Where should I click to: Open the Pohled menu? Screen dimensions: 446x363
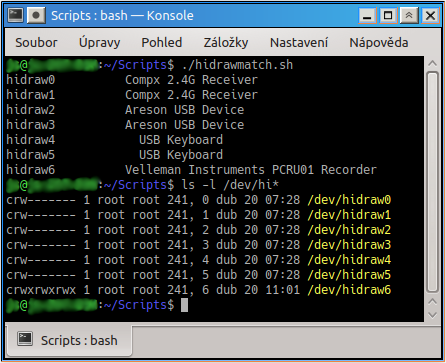162,43
